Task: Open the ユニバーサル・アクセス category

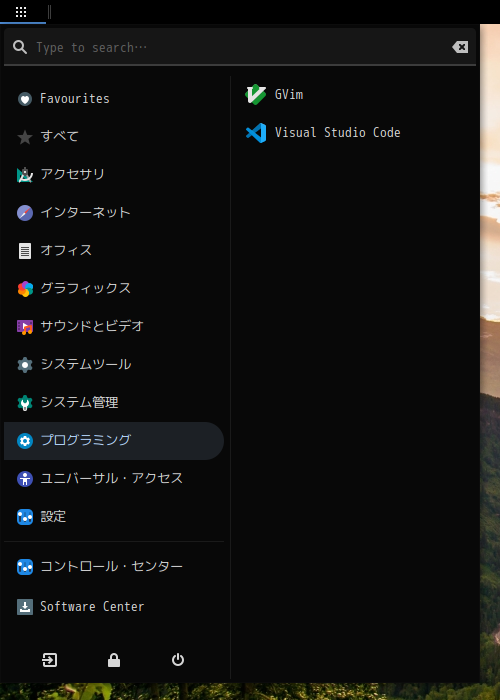Action: pos(114,479)
